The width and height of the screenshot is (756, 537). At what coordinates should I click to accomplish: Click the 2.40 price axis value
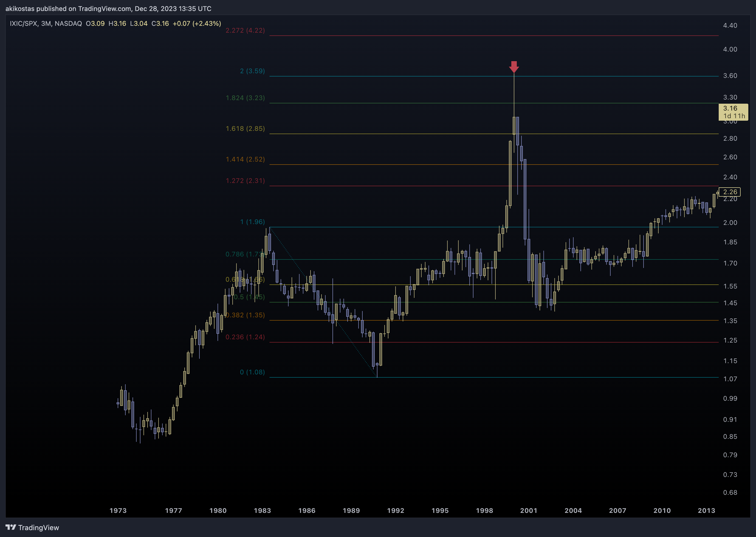[x=730, y=177]
